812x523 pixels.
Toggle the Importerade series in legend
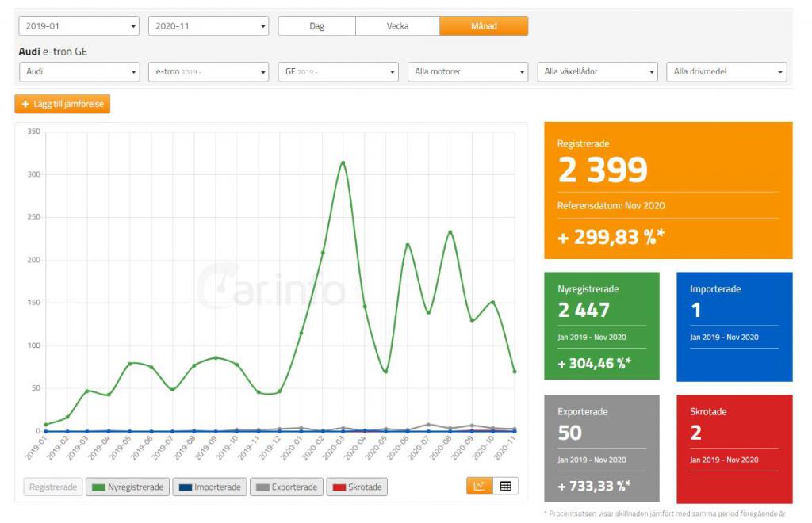209,487
